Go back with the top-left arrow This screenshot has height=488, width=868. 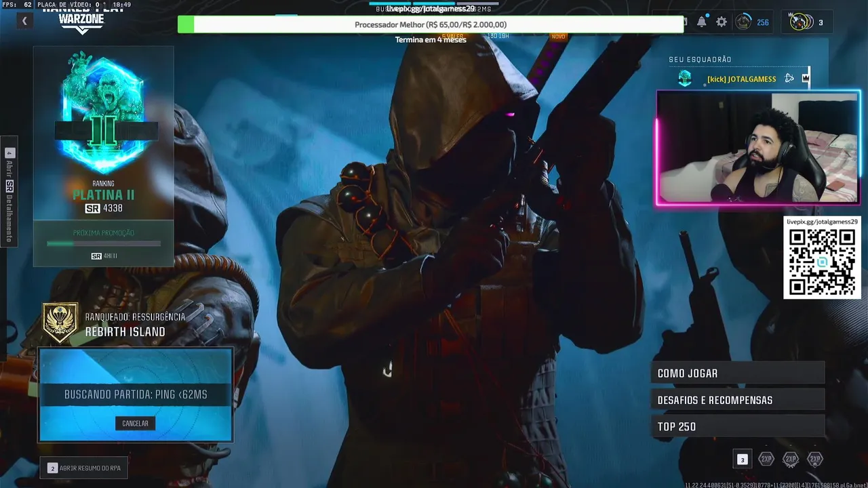24,21
